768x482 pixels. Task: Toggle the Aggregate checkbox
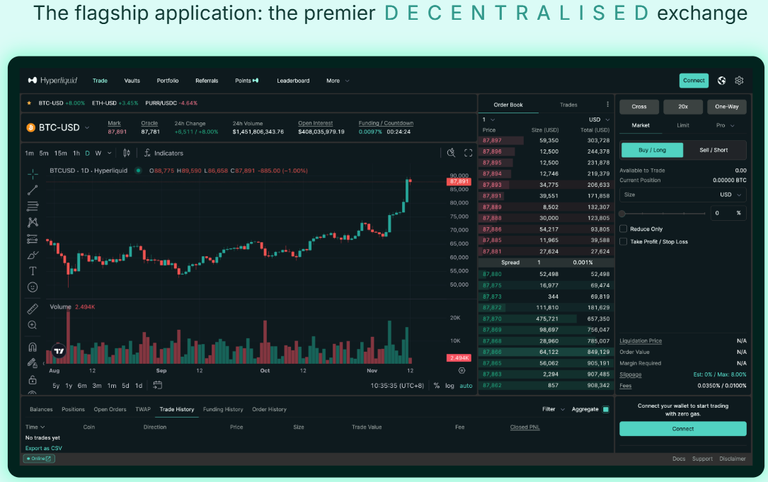606,409
